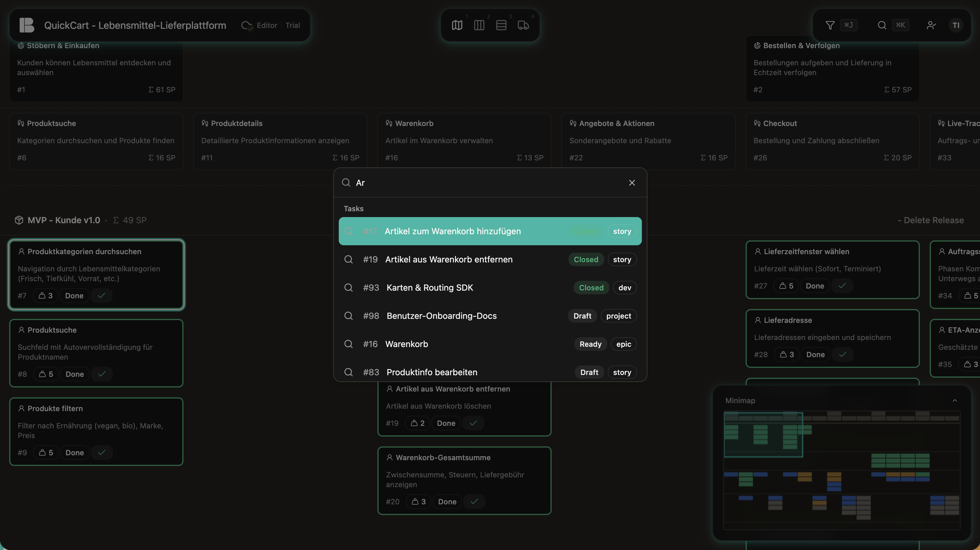Open the user presence icon
980x550 pixels.
931,25
